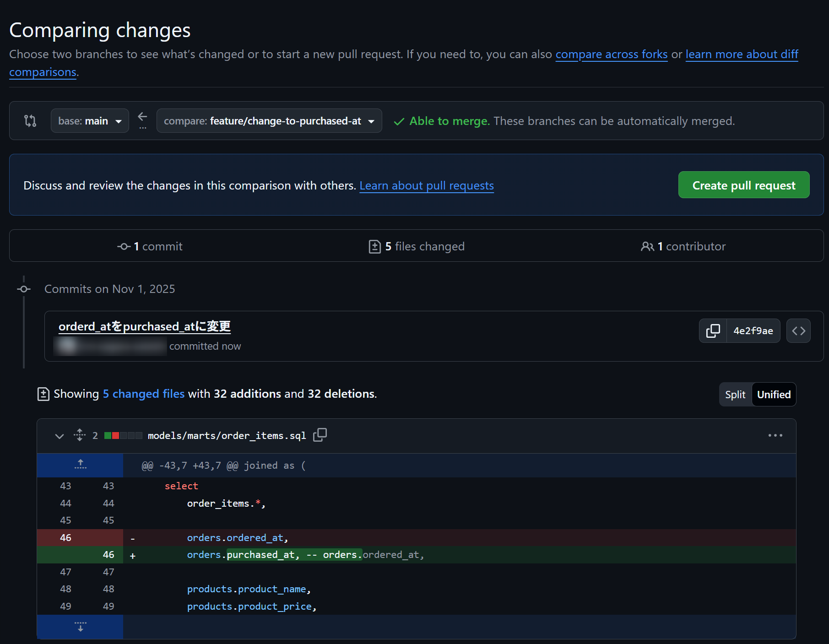
Task: Open the compare branch selector dropdown
Action: click(269, 121)
